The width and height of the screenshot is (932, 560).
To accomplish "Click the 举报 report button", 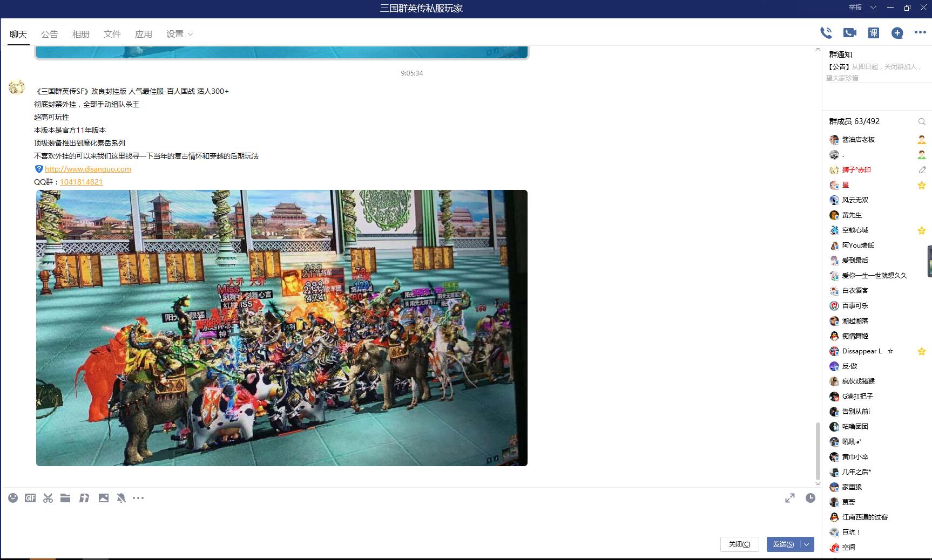I will coord(855,8).
